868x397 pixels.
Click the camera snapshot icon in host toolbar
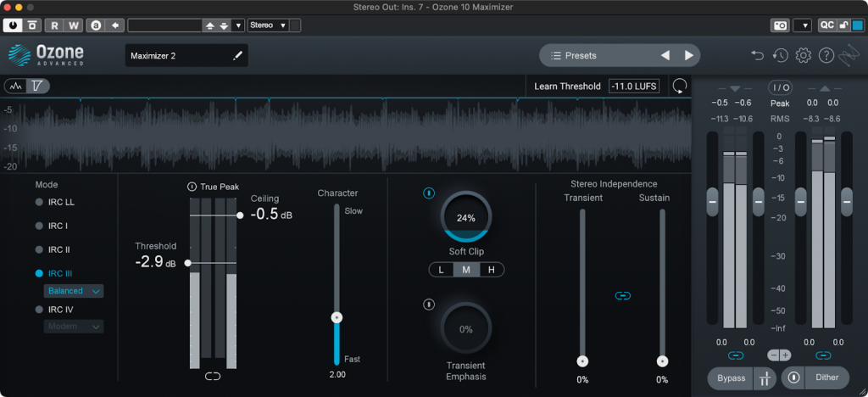pyautogui.click(x=780, y=25)
